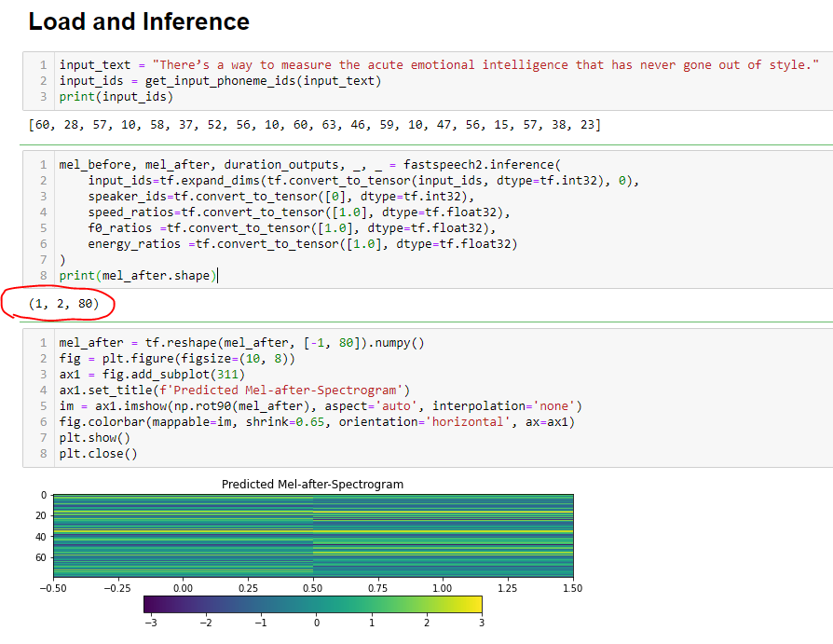Click the get_input_phoneme_ids code line
Viewport: 833px width, 644px height.
coord(220,81)
